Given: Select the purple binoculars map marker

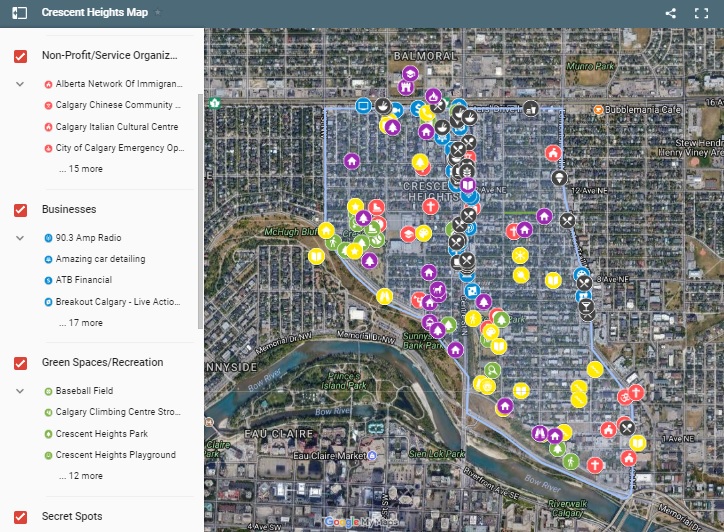Looking at the screenshot, I should (x=540, y=433).
